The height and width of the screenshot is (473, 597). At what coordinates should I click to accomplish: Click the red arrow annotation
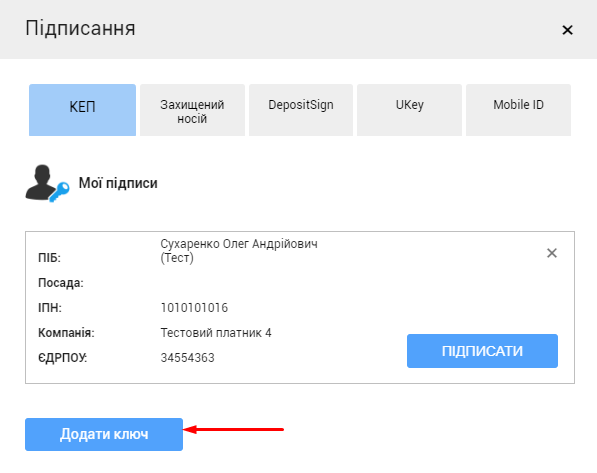[233, 430]
